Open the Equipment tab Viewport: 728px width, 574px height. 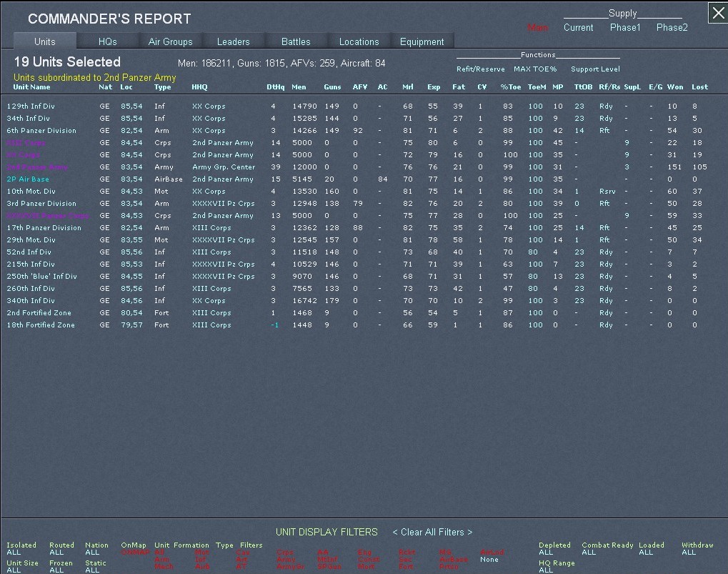click(422, 41)
